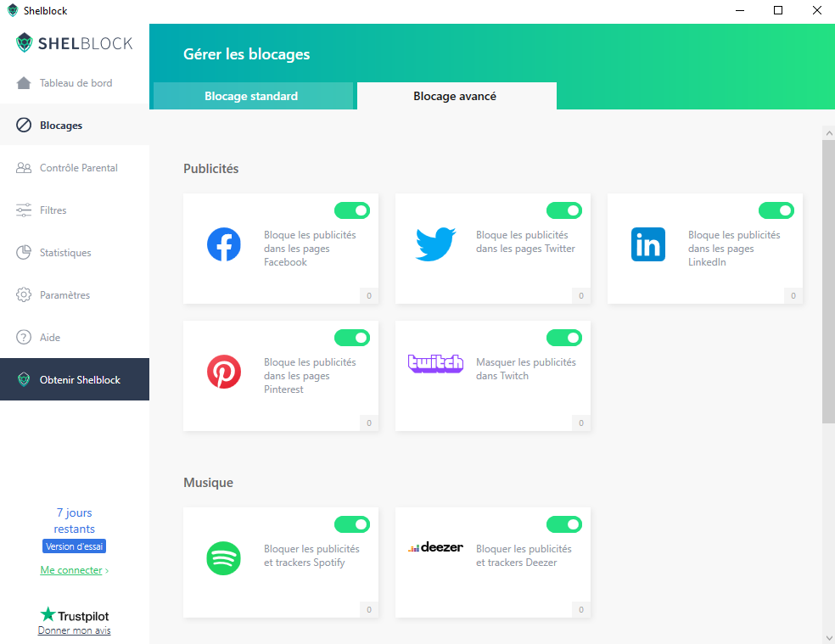Click the Deezer trackers description text
Screen dimensions: 835x644
[524, 556]
